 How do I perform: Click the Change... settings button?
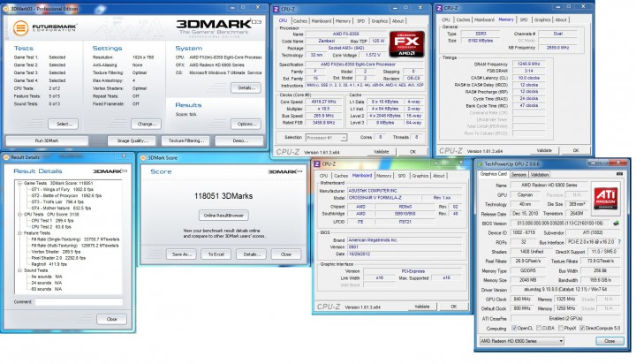pyautogui.click(x=147, y=124)
